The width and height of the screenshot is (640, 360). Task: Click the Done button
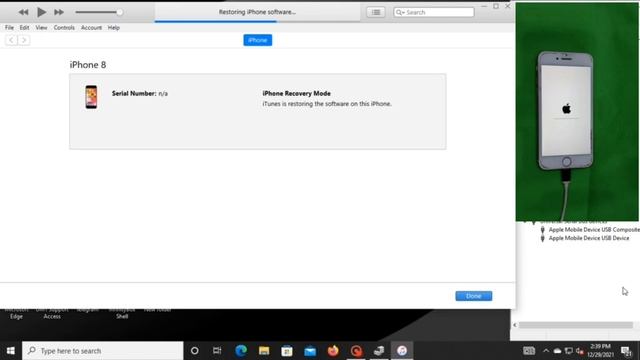click(473, 296)
